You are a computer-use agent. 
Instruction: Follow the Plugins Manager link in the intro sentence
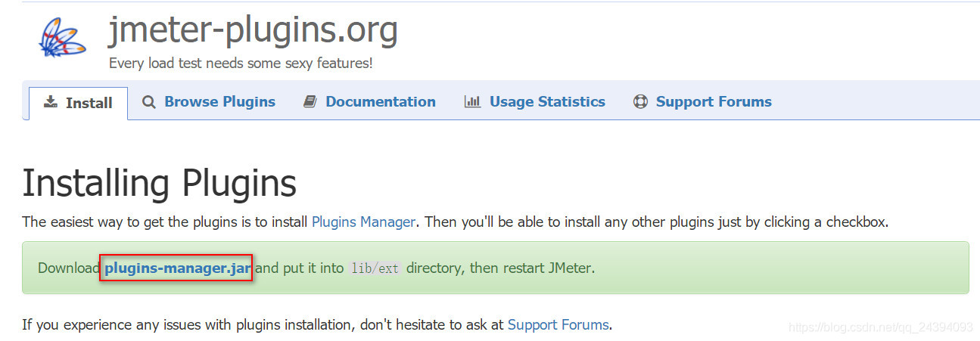coord(363,222)
